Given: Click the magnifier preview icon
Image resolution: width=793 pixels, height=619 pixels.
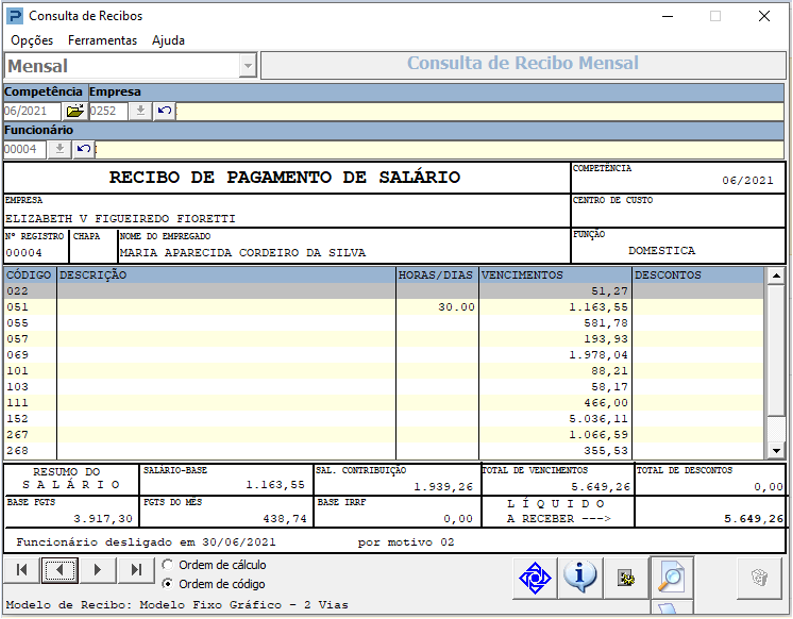Looking at the screenshot, I should pos(671,578).
